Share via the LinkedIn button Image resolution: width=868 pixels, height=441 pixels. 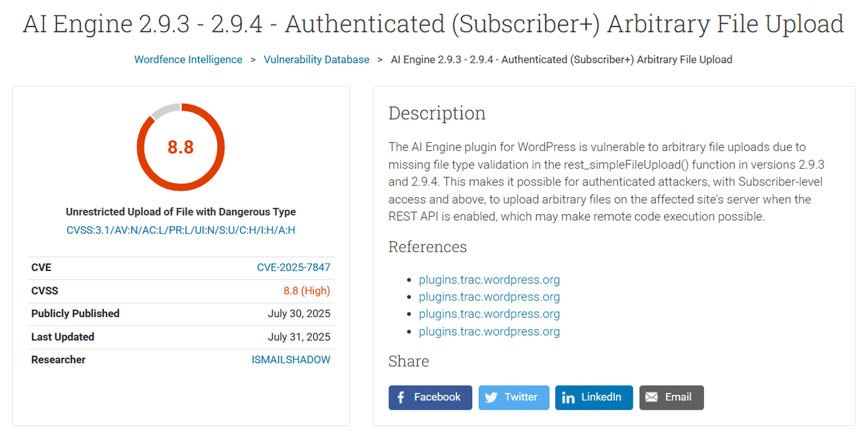click(x=594, y=398)
